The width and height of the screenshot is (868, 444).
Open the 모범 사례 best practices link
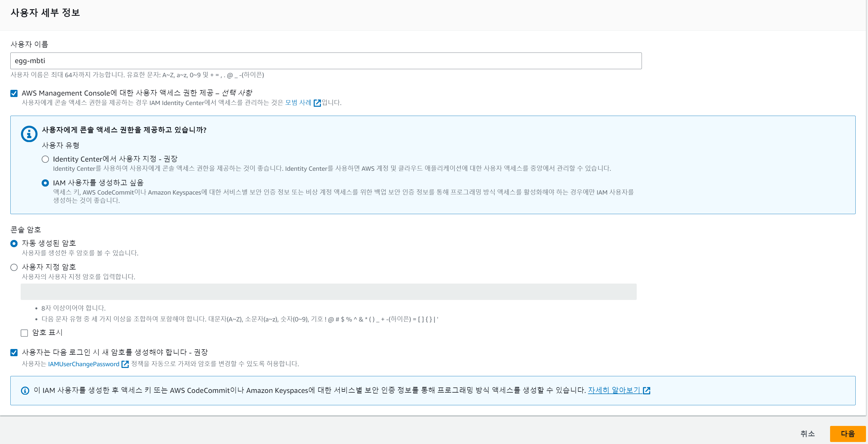coord(298,102)
